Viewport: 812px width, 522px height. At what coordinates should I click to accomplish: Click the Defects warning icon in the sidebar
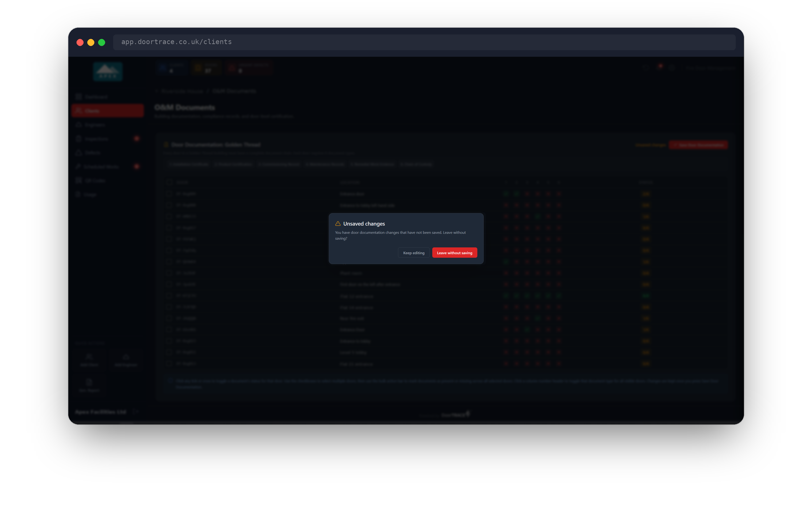point(79,152)
